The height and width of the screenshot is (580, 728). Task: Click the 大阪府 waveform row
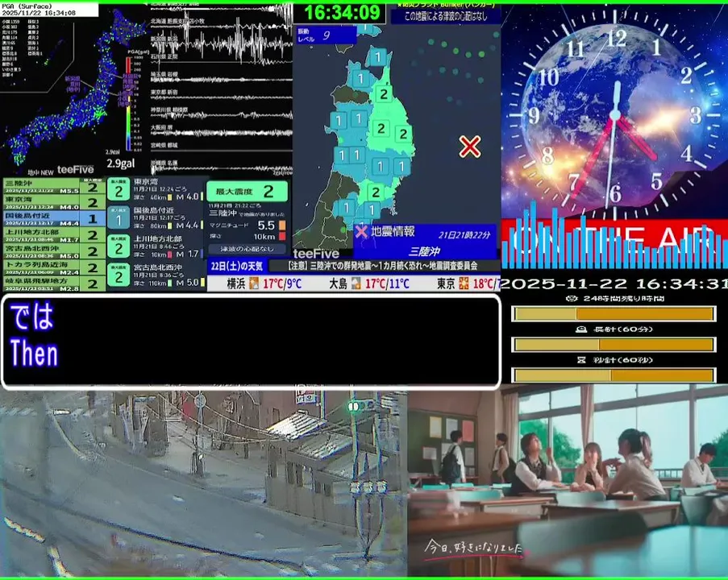point(221,130)
